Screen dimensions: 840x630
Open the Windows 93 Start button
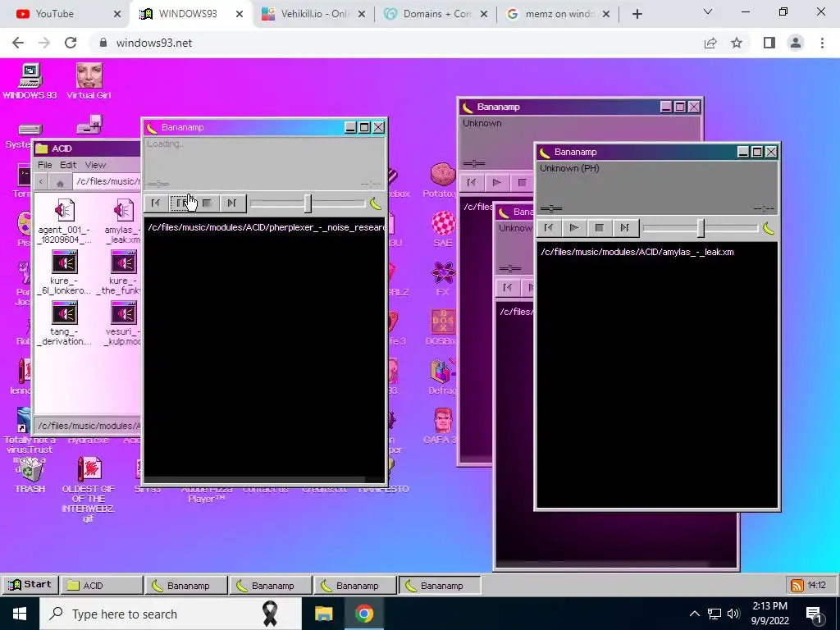[30, 584]
